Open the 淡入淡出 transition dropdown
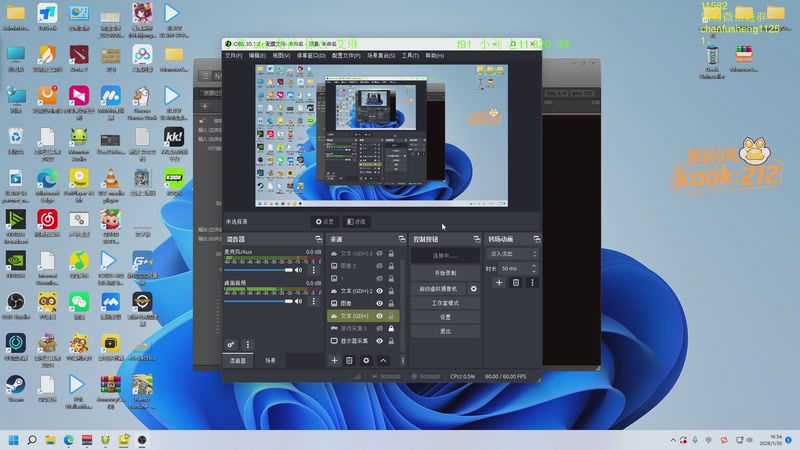This screenshot has width=800, height=450. pos(511,254)
